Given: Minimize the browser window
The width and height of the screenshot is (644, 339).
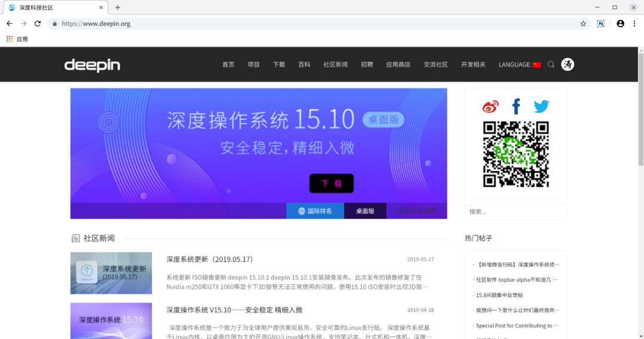Looking at the screenshot, I should point(597,7).
